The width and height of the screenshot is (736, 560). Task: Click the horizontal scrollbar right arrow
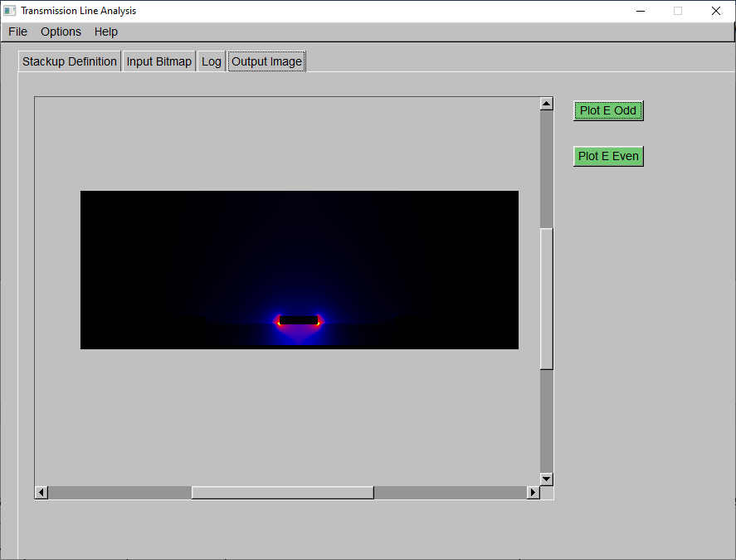coord(534,493)
